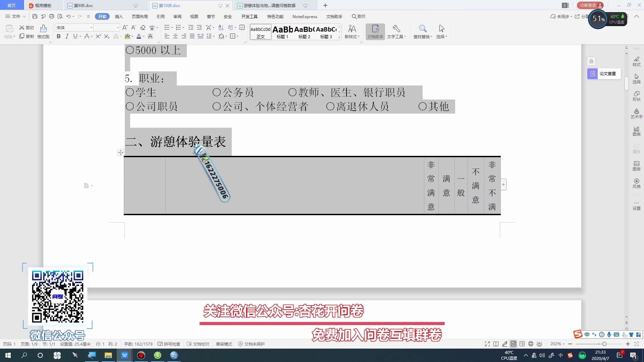644x362 pixels.
Task: Open Print Preview from quick access bar
Action: [x=60, y=16]
